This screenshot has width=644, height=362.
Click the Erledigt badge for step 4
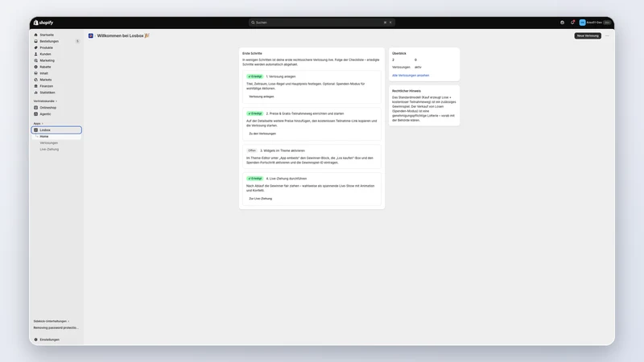pos(255,179)
